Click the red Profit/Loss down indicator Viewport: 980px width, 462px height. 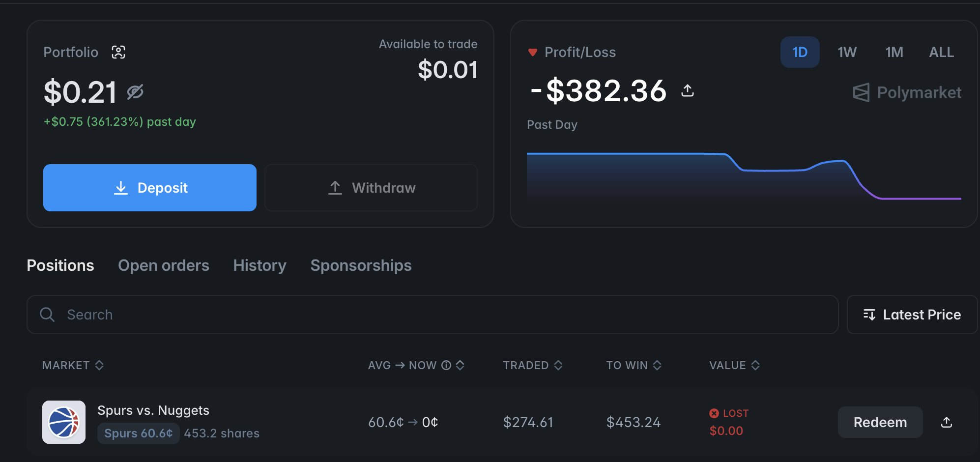click(x=532, y=52)
